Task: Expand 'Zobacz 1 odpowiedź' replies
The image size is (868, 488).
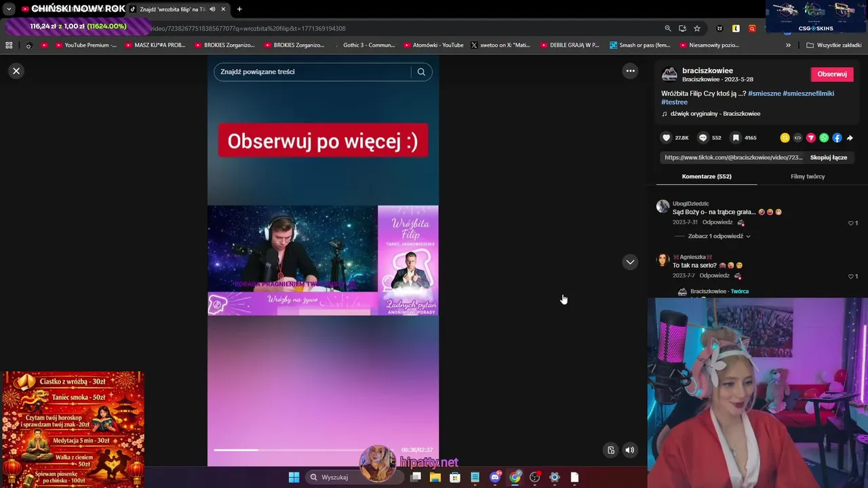Action: click(x=719, y=236)
